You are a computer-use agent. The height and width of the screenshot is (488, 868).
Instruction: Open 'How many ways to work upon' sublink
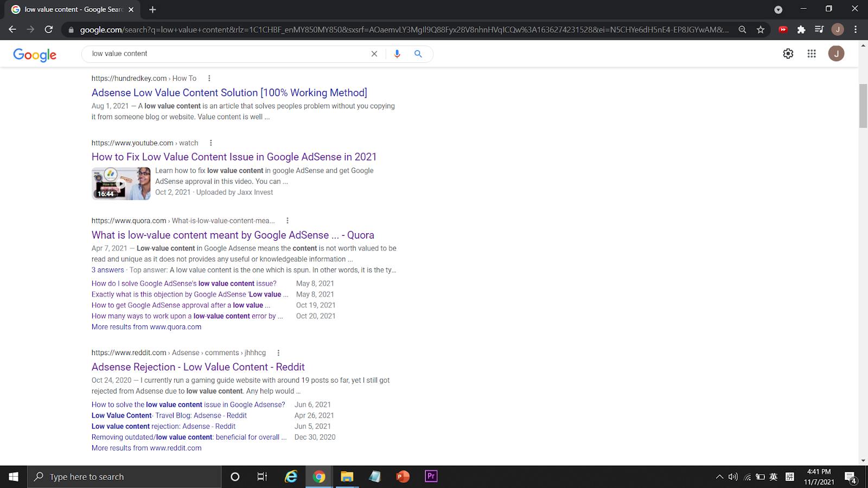pos(187,316)
